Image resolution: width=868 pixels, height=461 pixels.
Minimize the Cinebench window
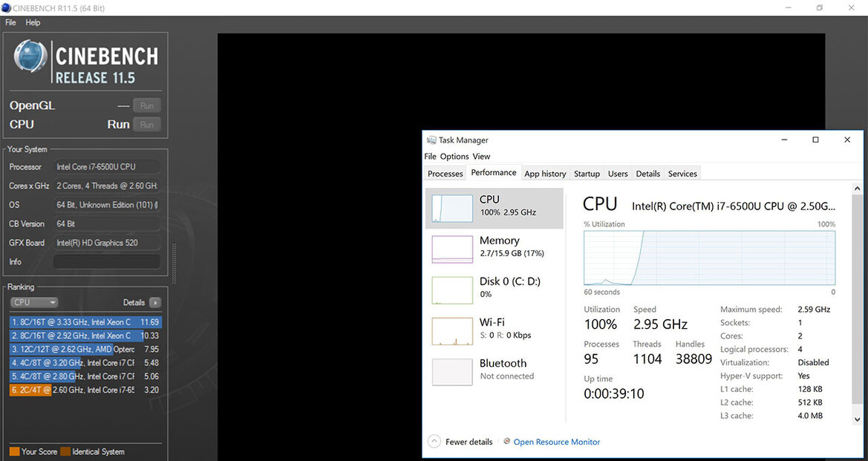tap(789, 7)
